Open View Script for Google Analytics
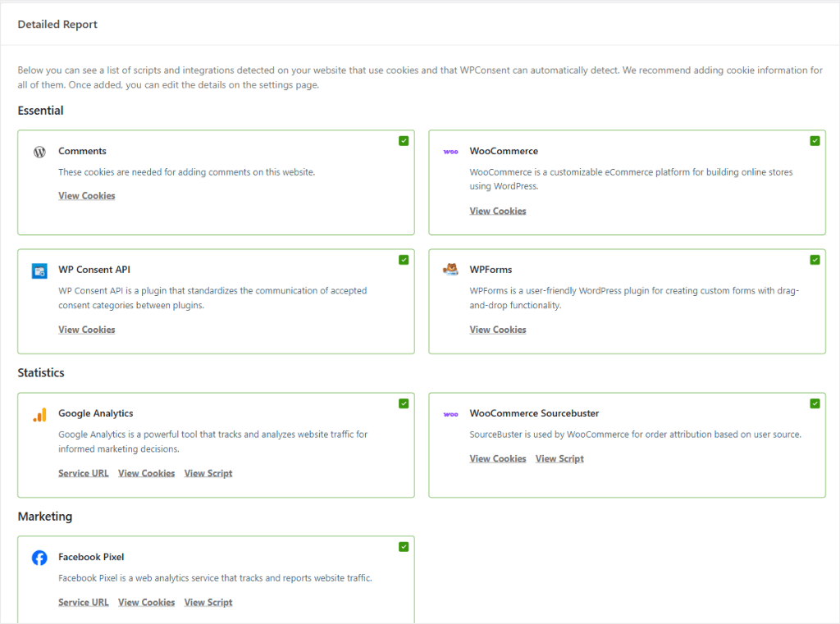 pyautogui.click(x=208, y=473)
